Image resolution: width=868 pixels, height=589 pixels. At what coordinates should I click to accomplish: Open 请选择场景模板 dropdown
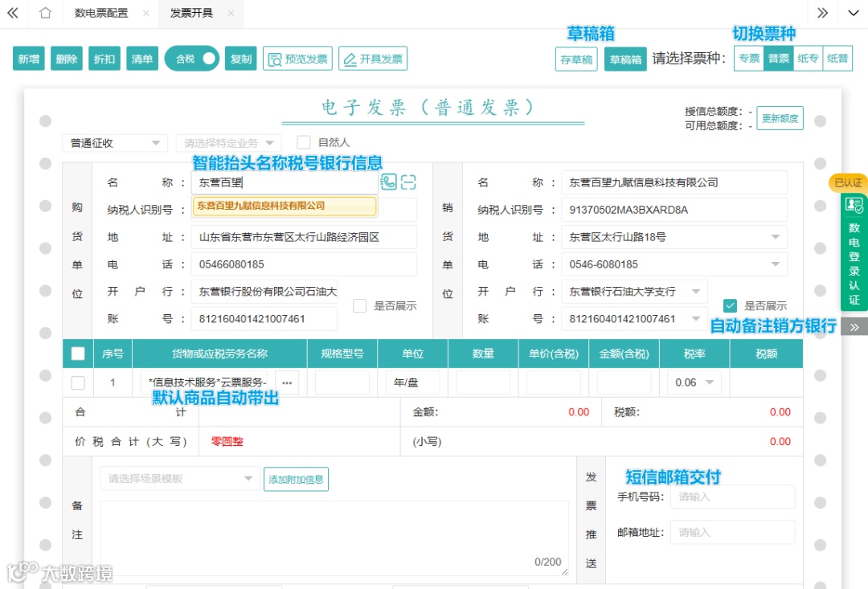(179, 478)
